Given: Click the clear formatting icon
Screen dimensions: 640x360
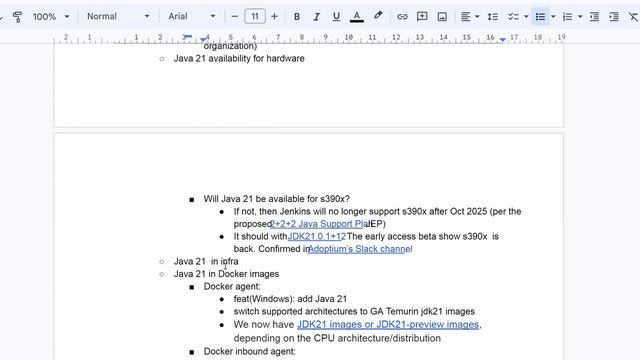Looking at the screenshot, I should pos(633,17).
